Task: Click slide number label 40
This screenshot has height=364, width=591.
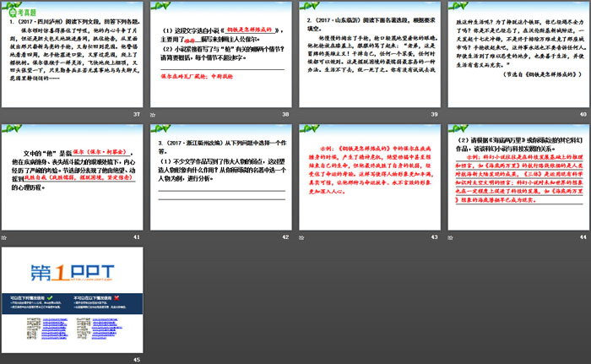Action: (x=583, y=114)
